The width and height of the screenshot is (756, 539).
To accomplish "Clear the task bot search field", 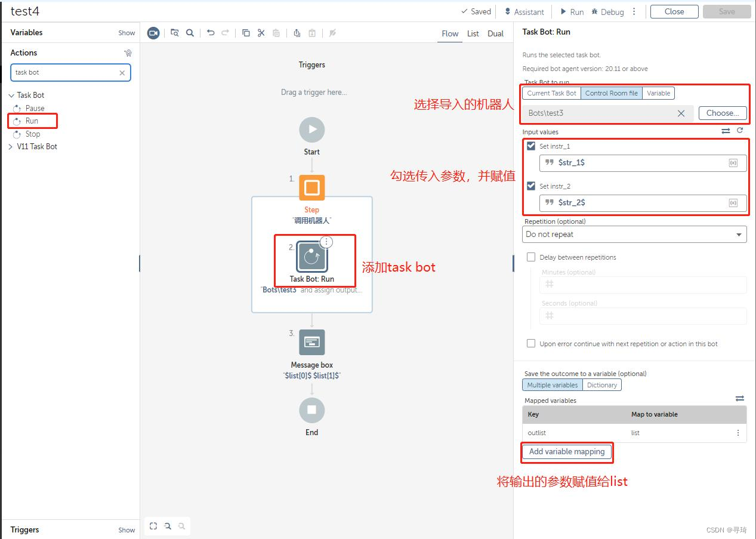I will pos(122,72).
